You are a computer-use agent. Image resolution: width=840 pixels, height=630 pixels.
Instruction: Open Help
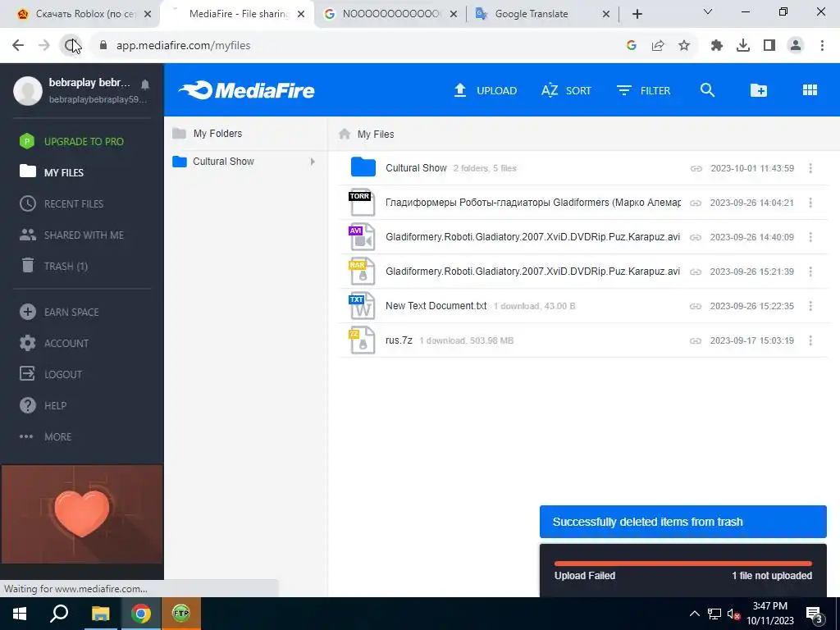43,405
